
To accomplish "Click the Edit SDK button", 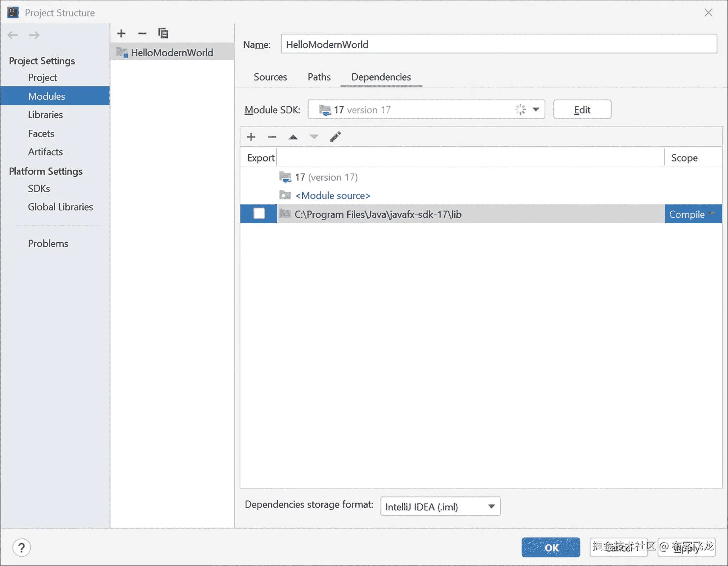I will [x=582, y=110].
